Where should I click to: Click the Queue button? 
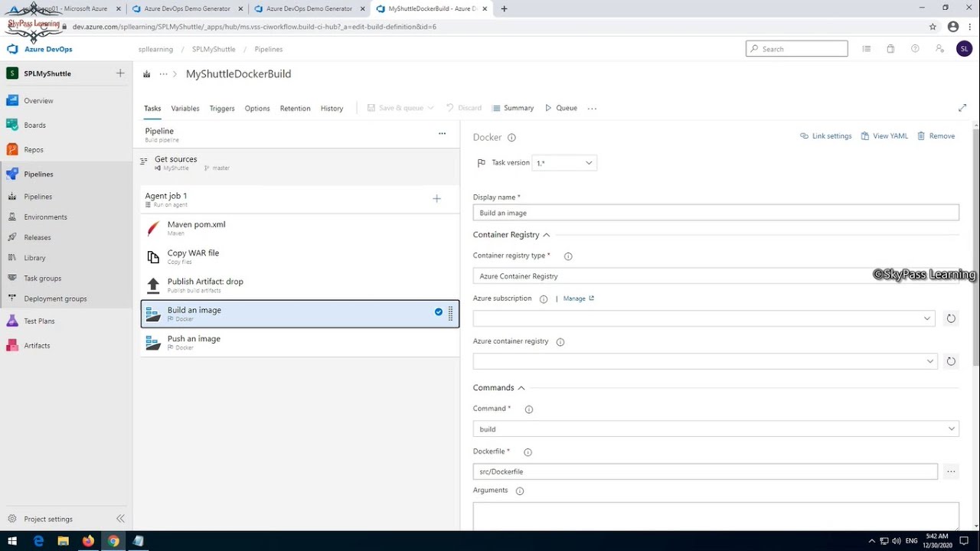(560, 109)
